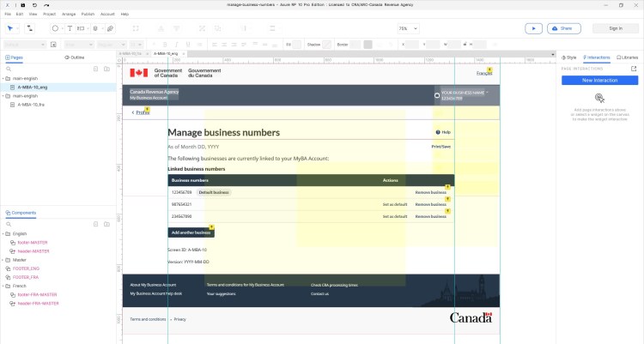Click the Save icon in title bar
This screenshot has height=344, width=644.
click(x=23, y=5)
